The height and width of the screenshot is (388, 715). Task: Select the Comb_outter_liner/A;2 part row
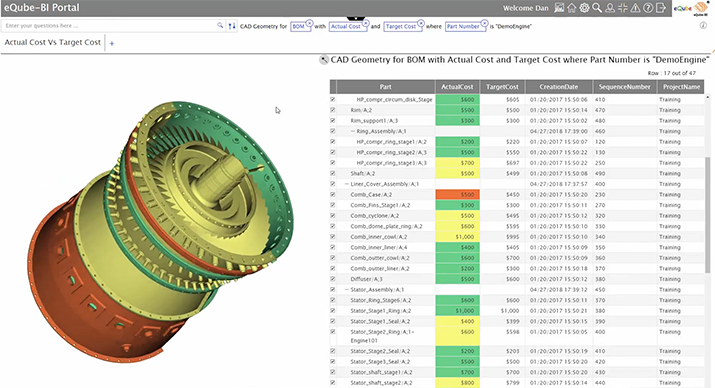pyautogui.click(x=380, y=269)
